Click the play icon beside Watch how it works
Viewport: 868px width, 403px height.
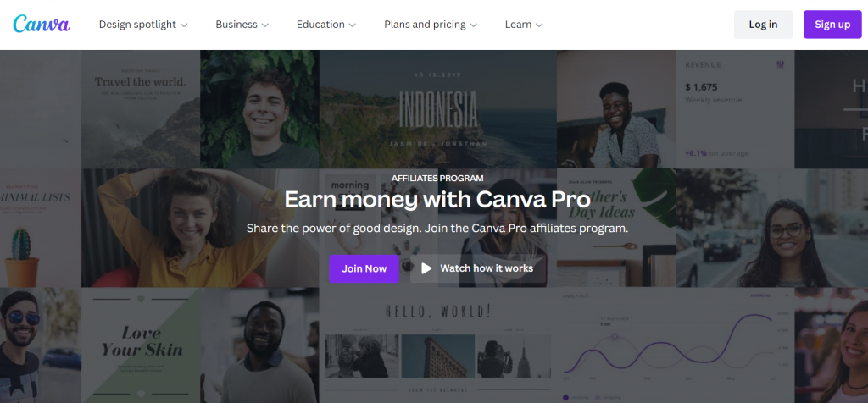(426, 268)
